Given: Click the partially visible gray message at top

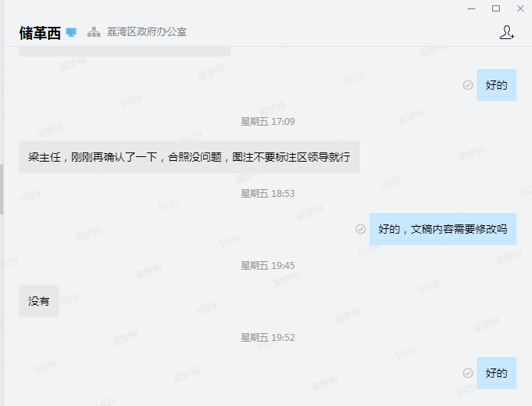Looking at the screenshot, I should point(125,51).
